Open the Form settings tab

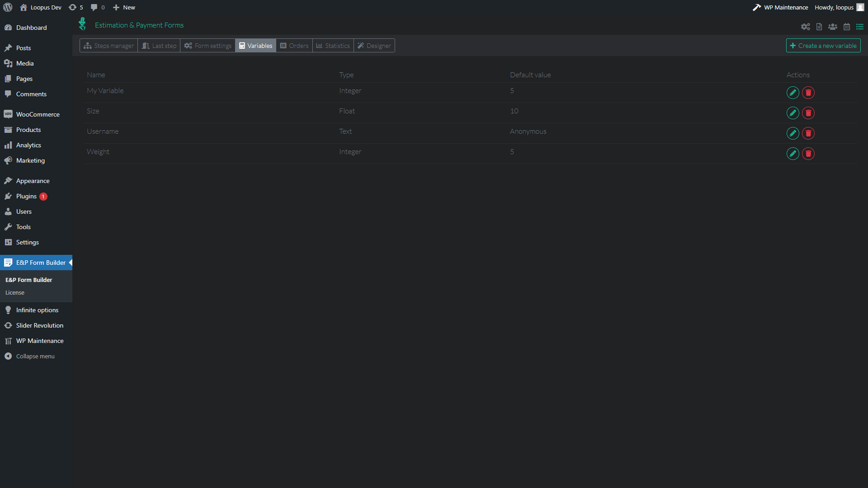coord(208,46)
